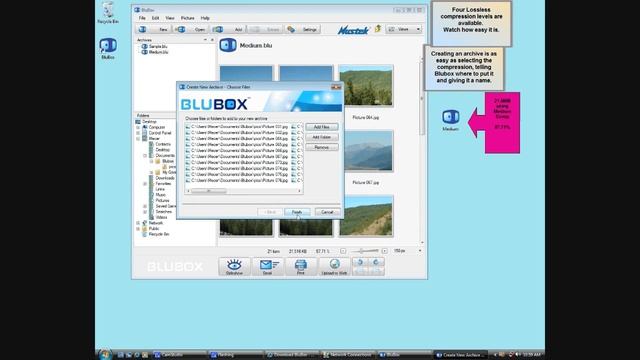640x360 pixels.
Task: Open the Medium archive desktop icon
Action: click(451, 120)
